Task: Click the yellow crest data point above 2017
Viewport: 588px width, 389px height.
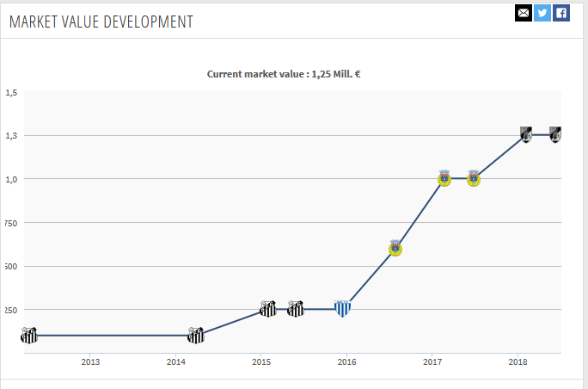Action: [x=444, y=178]
